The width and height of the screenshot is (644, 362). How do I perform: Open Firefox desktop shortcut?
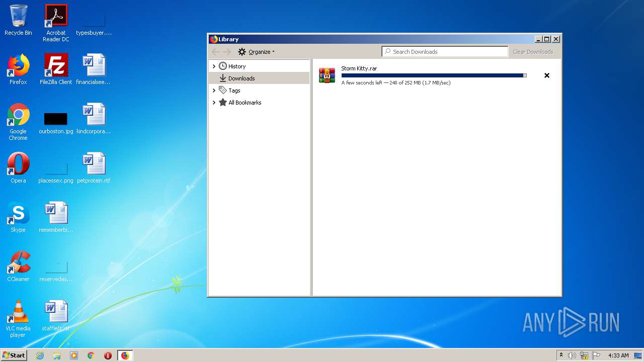point(18,69)
